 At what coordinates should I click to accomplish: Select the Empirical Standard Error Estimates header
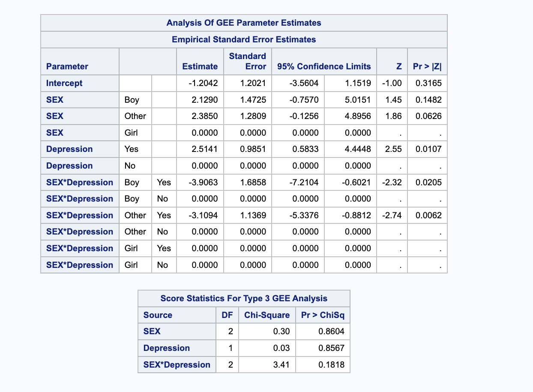click(244, 40)
